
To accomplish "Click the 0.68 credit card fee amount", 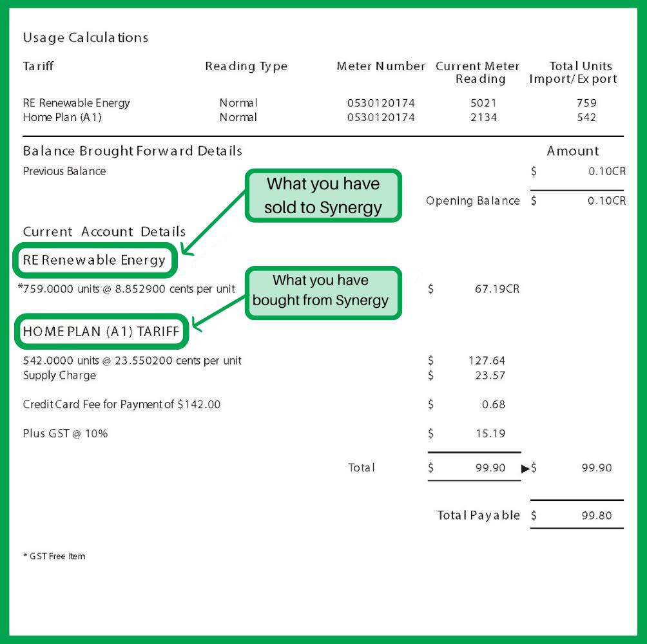I will pos(494,404).
